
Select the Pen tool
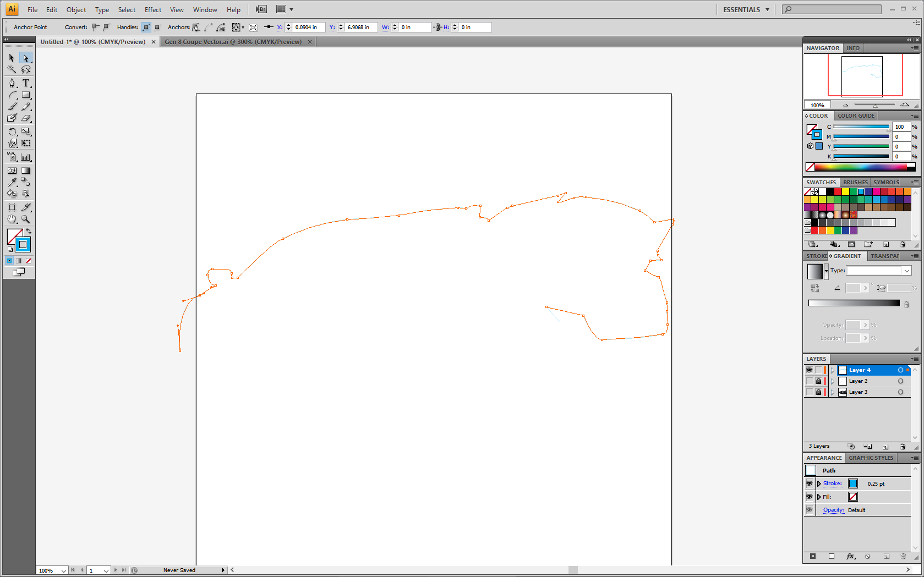tap(12, 83)
